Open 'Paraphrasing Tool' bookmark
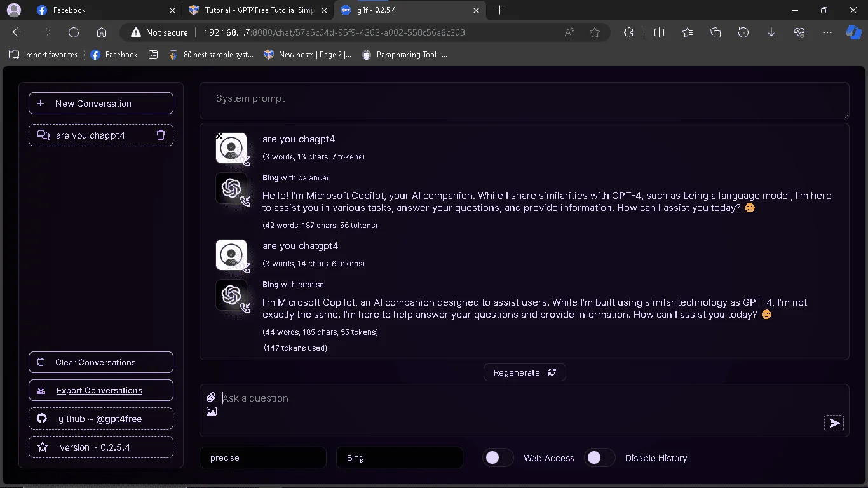The image size is (868, 488). pyautogui.click(x=405, y=55)
